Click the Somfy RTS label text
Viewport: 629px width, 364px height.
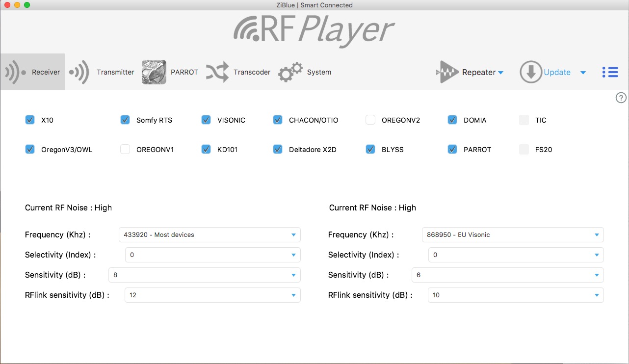click(154, 120)
